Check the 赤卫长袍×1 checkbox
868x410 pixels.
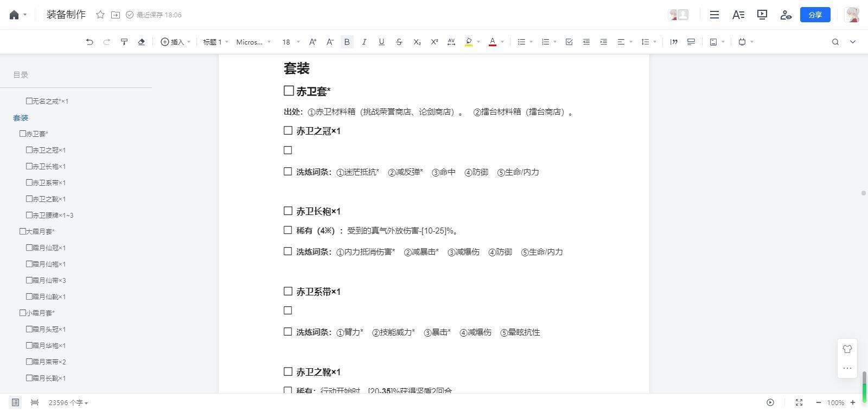[288, 211]
